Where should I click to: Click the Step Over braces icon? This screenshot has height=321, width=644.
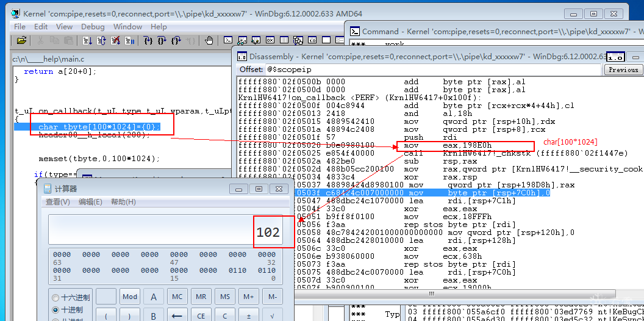[x=162, y=40]
